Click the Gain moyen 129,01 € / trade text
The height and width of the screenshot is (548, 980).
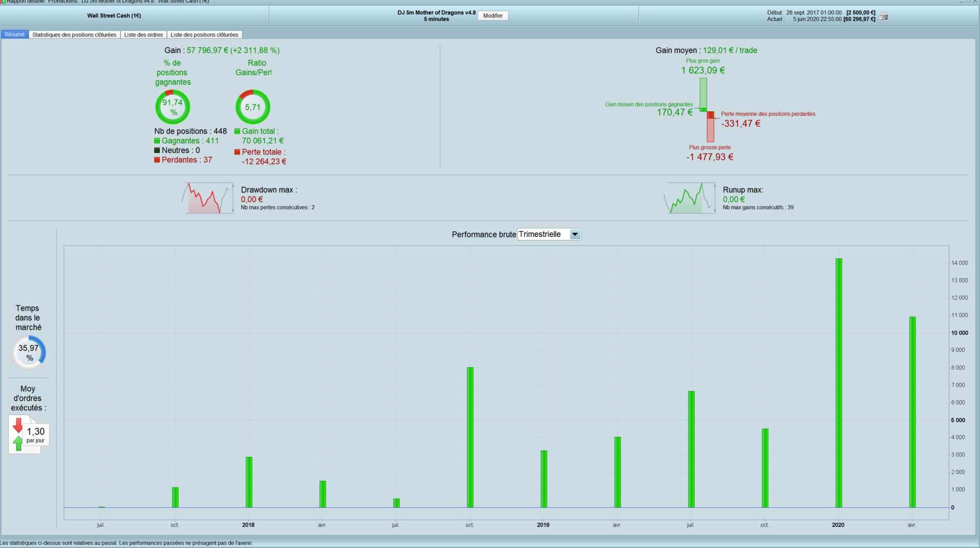tap(706, 50)
